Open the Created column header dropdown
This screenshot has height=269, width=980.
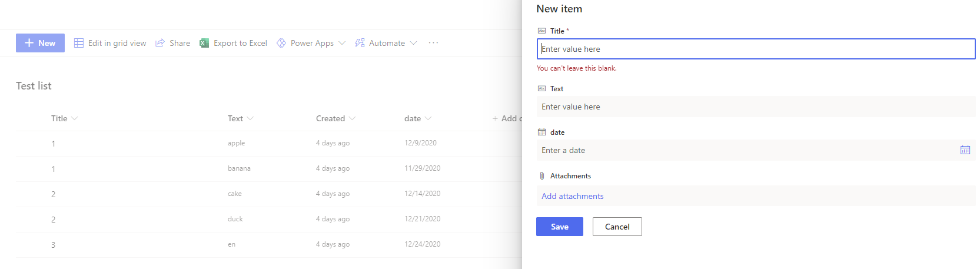(x=352, y=118)
